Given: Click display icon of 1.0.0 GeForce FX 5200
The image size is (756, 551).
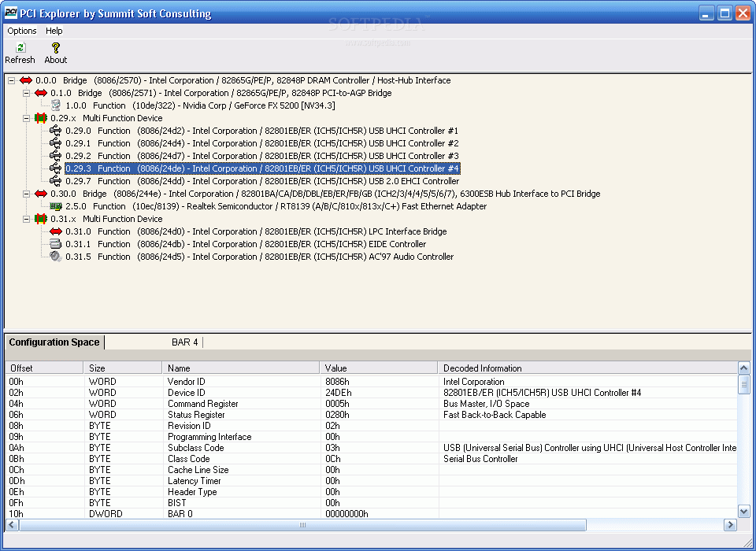Looking at the screenshot, I should (x=56, y=105).
